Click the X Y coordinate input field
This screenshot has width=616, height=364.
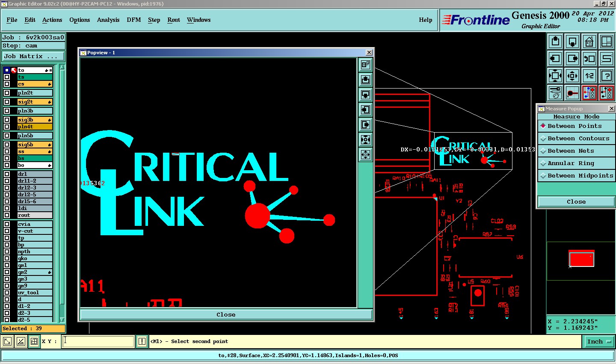coord(98,341)
